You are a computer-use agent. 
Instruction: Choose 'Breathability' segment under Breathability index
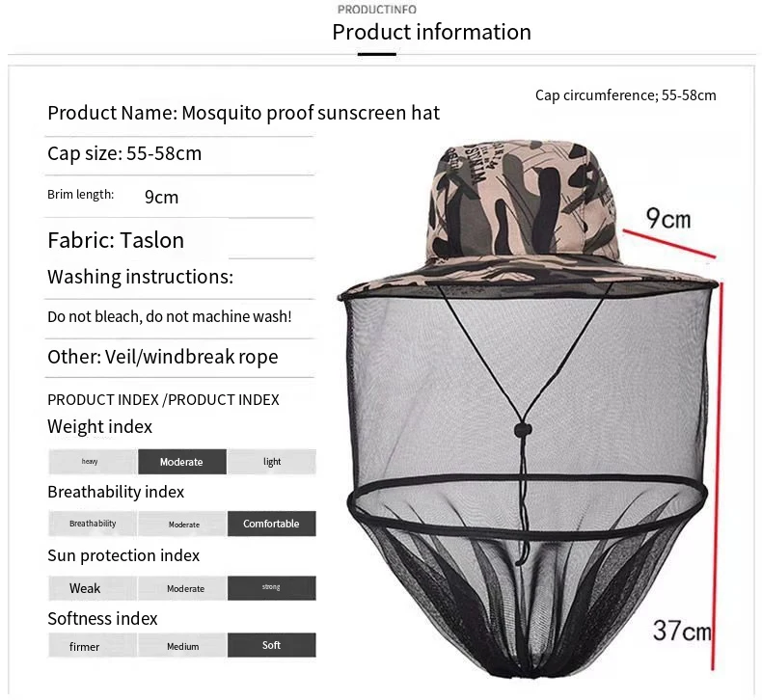pyautogui.click(x=93, y=524)
